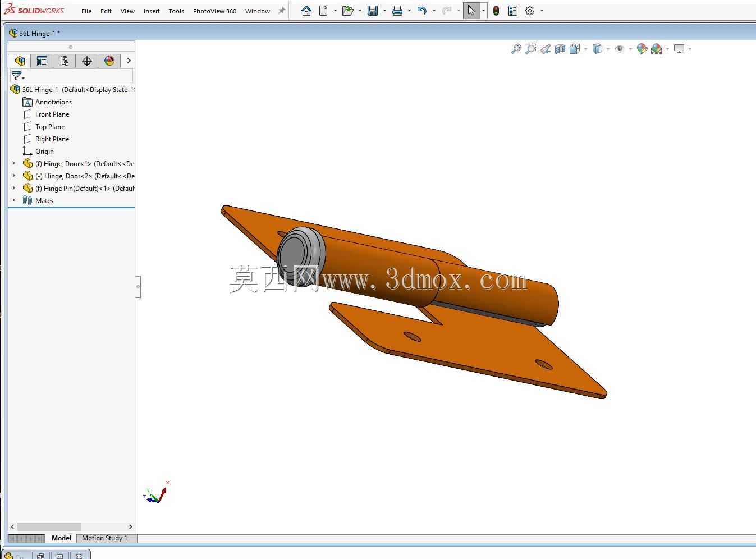Select Origin in the tree

44,152
